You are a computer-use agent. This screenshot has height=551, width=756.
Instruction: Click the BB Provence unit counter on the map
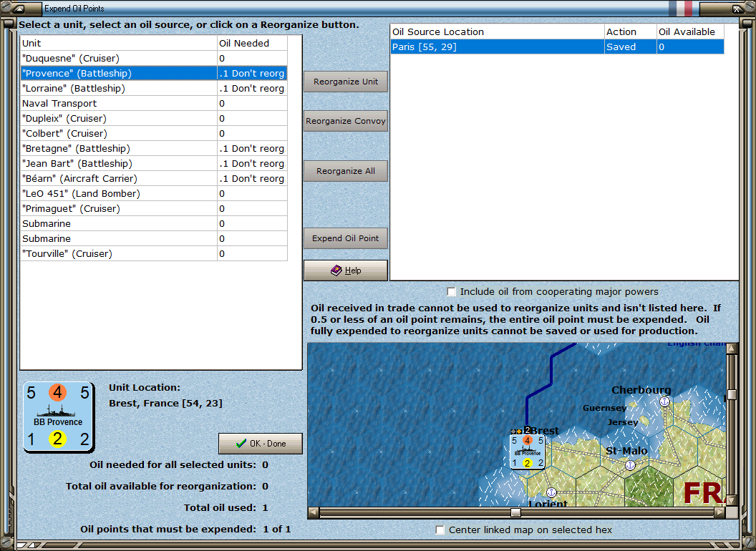(x=528, y=452)
